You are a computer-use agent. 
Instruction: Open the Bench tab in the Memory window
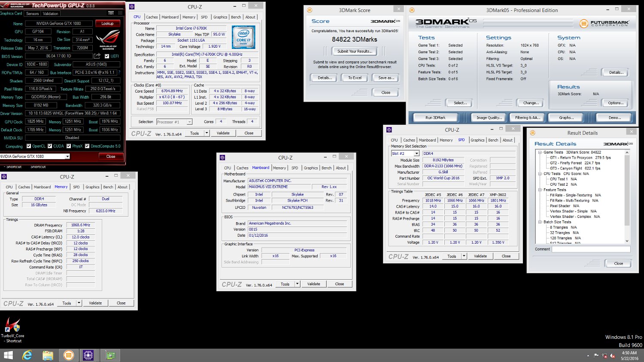[x=108, y=187]
